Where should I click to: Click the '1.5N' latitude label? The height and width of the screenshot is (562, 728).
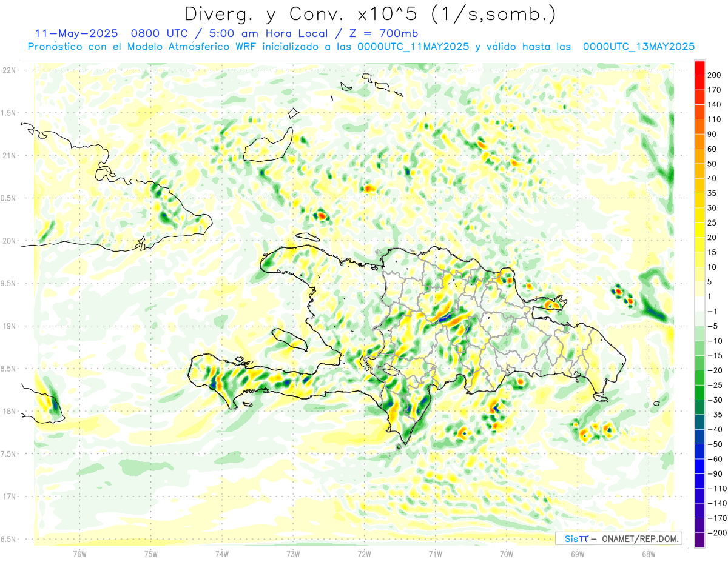tap(8, 113)
